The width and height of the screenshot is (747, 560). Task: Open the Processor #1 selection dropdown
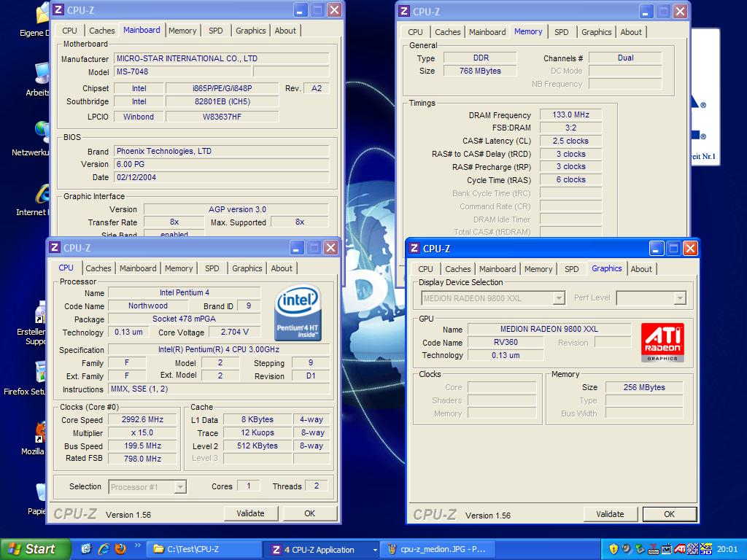180,487
